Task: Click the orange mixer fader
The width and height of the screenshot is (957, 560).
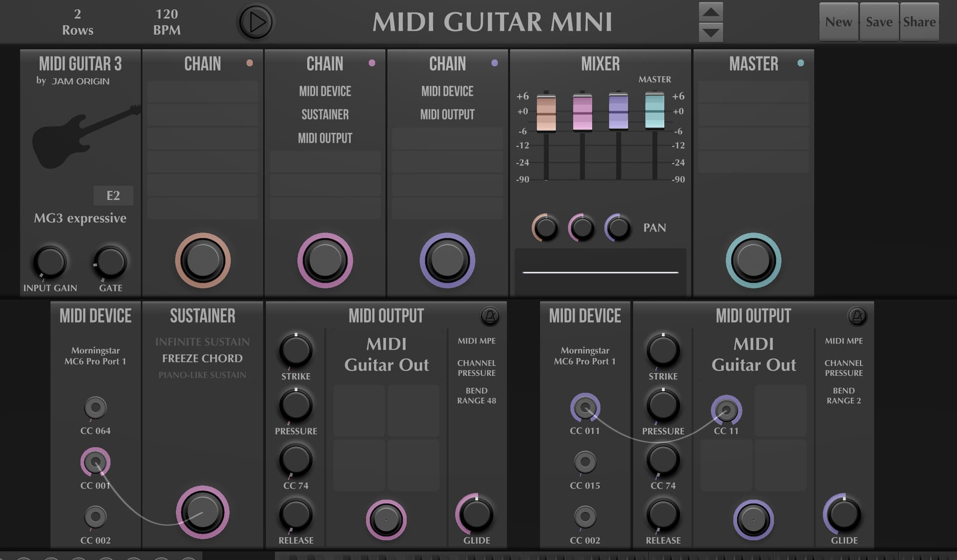Action: 546,113
